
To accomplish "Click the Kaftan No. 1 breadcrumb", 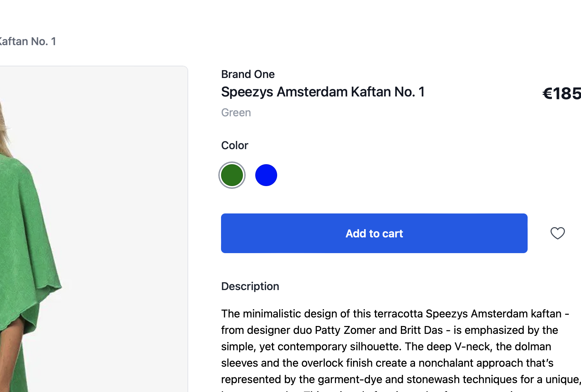I will 27,41.
